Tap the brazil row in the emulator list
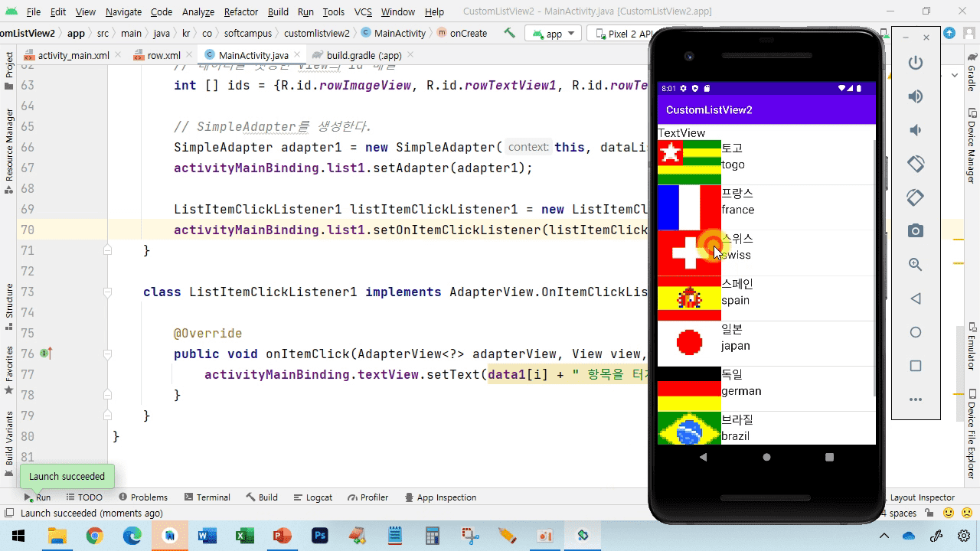The height and width of the screenshot is (551, 980). coord(766,429)
